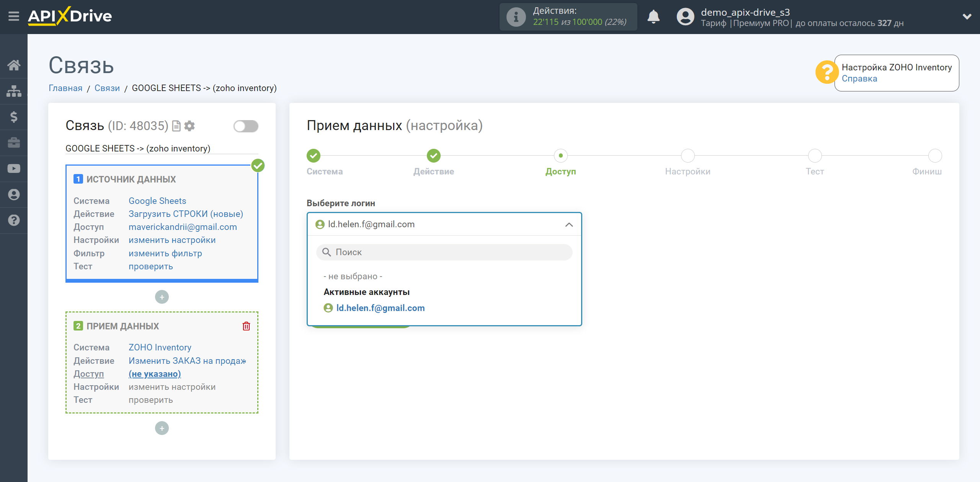This screenshot has height=482, width=980.
Task: Open Загрузить СТРОКИ (новые) action link
Action: pos(186,214)
